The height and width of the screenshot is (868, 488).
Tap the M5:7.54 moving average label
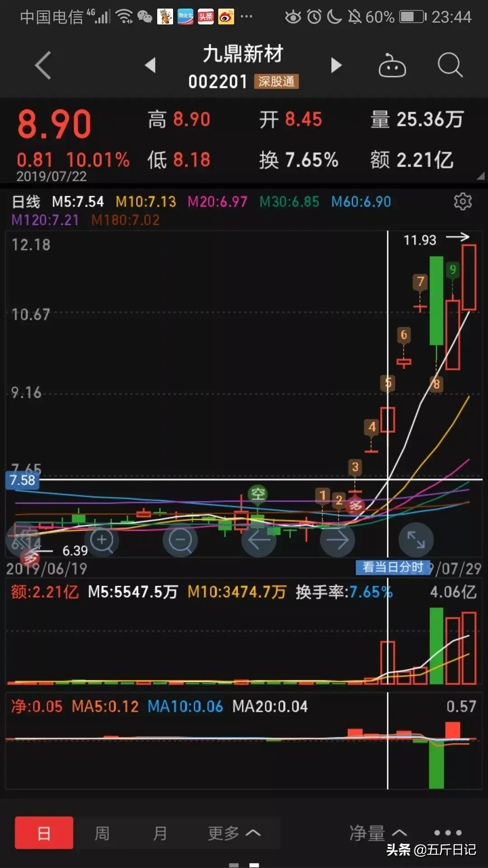pyautogui.click(x=78, y=202)
